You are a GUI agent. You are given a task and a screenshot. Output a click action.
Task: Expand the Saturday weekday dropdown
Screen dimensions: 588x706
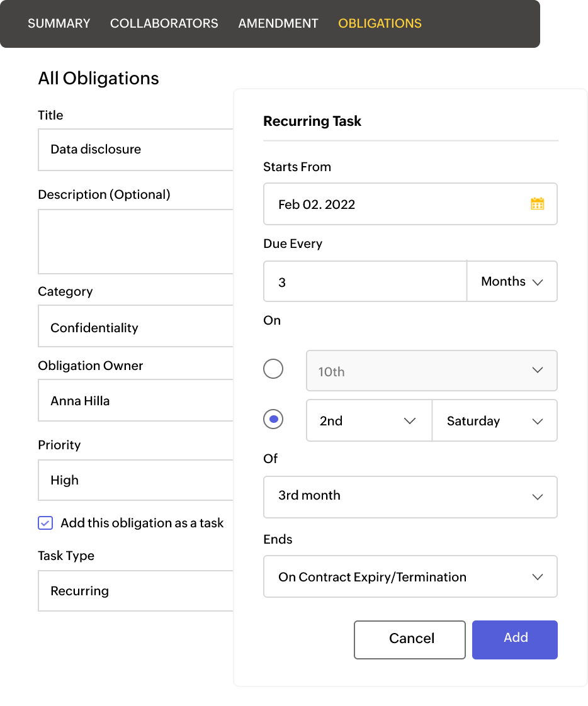click(x=494, y=421)
